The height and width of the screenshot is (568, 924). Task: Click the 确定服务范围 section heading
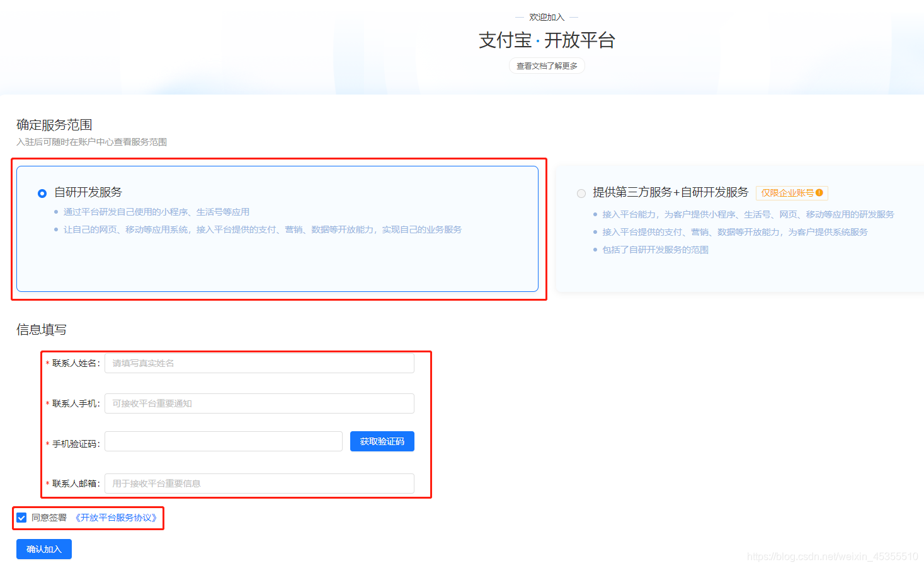tap(54, 125)
